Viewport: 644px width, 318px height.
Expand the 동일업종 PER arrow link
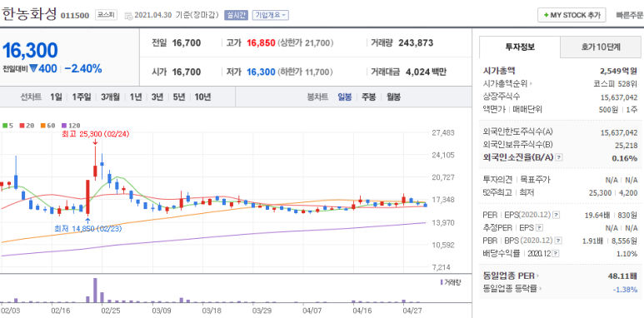537,276
